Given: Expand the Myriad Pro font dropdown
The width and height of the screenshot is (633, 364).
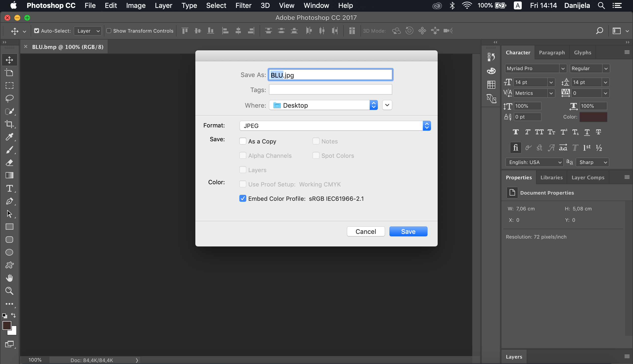Looking at the screenshot, I should click(563, 68).
